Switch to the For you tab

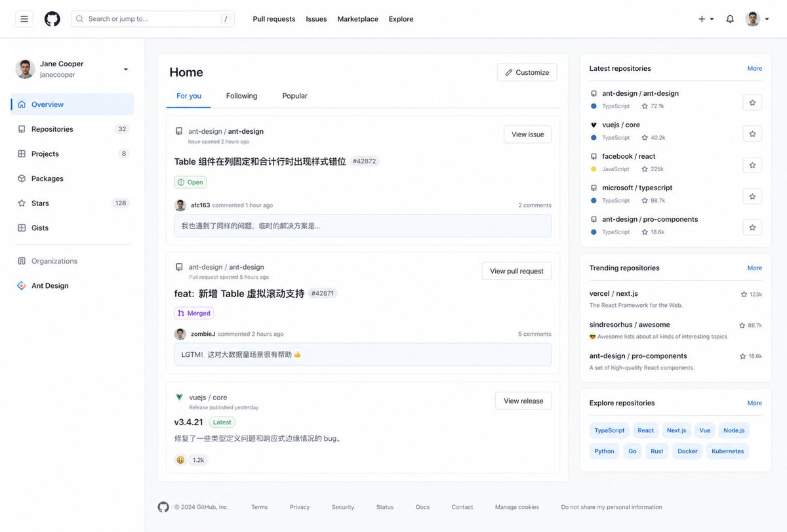click(189, 96)
